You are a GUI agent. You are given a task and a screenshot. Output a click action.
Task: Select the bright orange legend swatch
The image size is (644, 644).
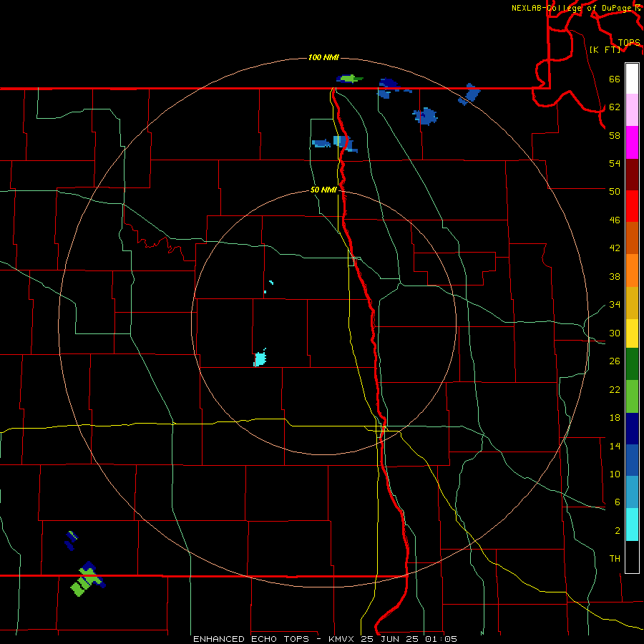click(632, 270)
